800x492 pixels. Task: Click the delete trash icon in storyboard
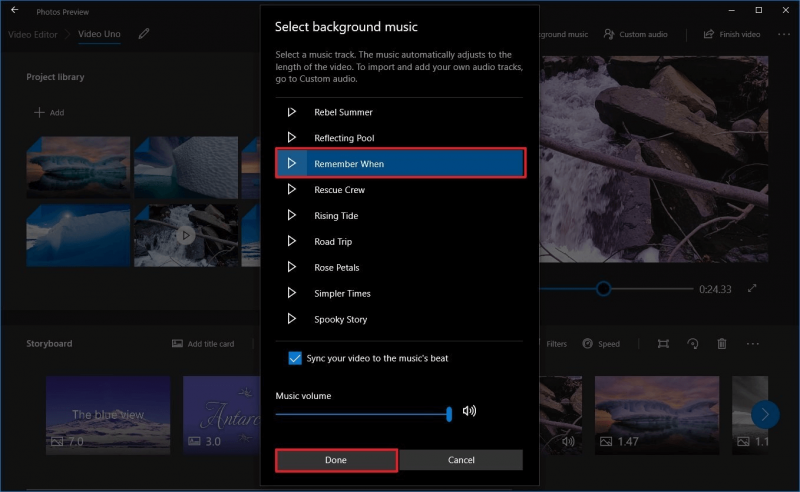pyautogui.click(x=721, y=344)
